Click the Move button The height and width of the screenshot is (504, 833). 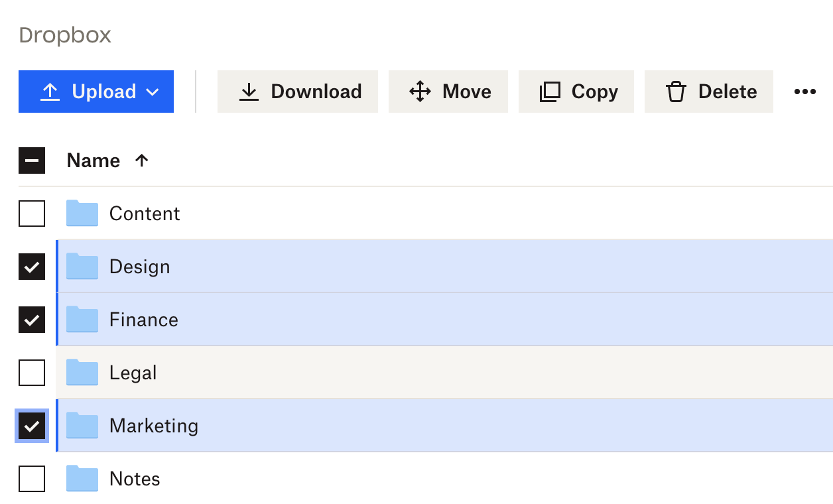click(x=448, y=92)
